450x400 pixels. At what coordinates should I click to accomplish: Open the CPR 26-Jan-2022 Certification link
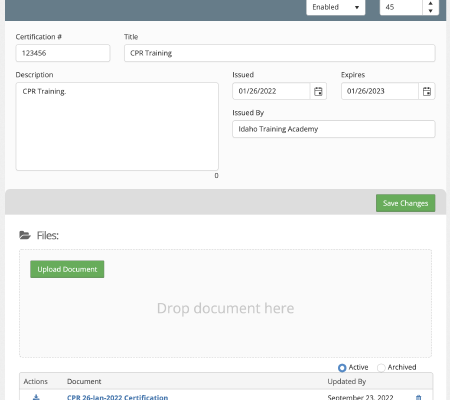pos(117,397)
